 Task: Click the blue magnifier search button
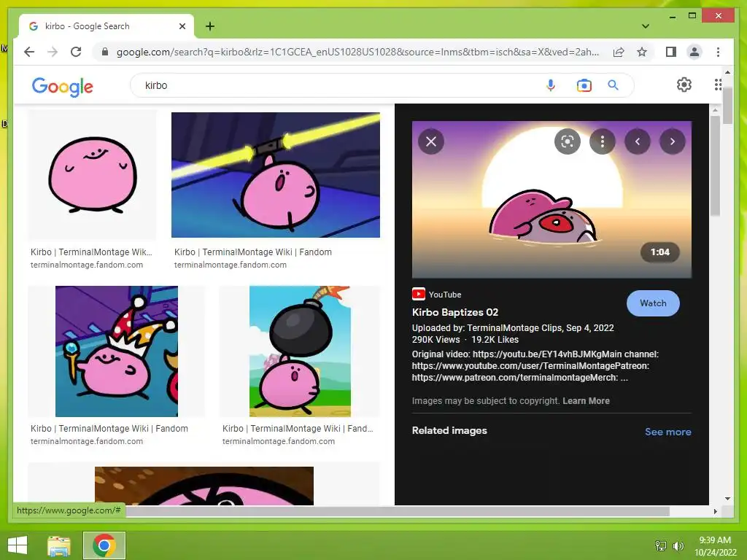pyautogui.click(x=613, y=85)
